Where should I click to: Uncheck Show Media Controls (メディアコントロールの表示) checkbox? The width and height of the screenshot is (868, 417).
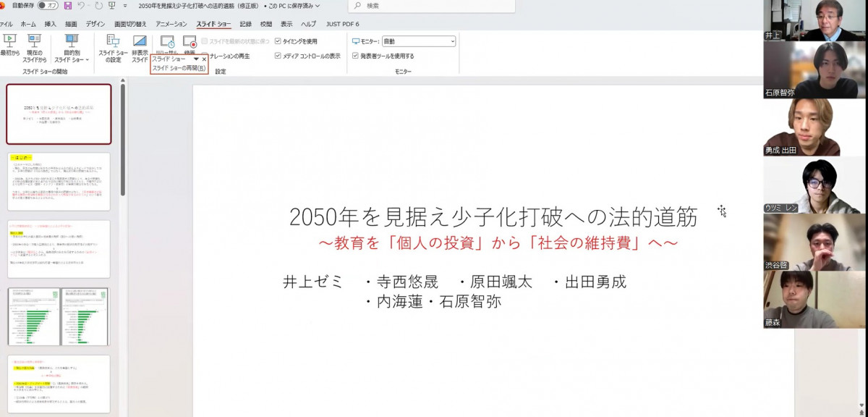tap(278, 56)
